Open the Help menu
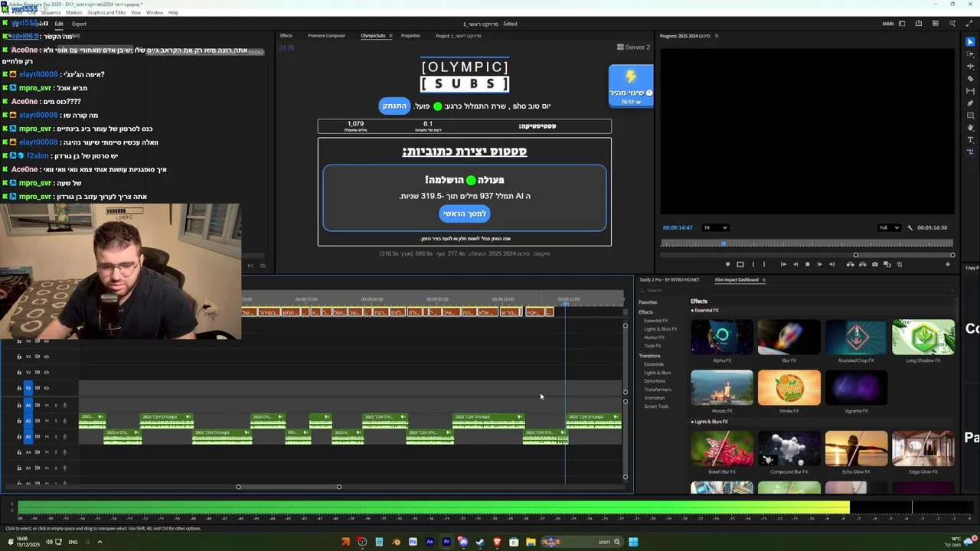Image resolution: width=980 pixels, height=551 pixels. 173,12
